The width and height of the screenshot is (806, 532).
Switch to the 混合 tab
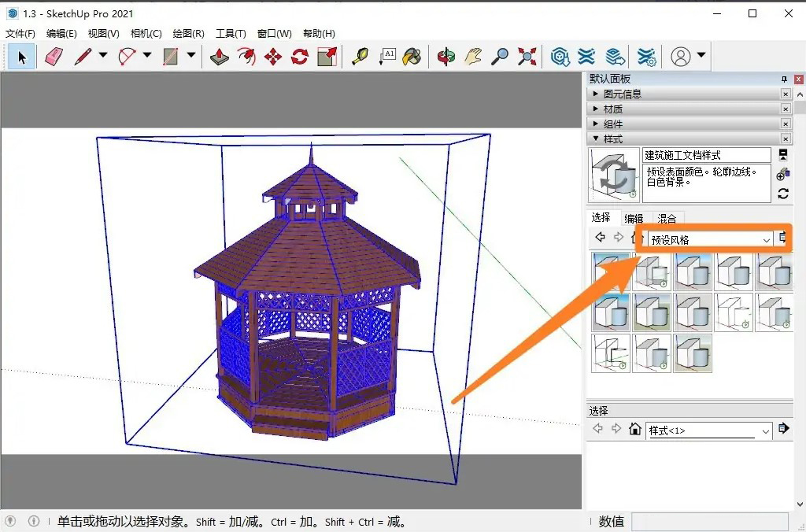[667, 218]
